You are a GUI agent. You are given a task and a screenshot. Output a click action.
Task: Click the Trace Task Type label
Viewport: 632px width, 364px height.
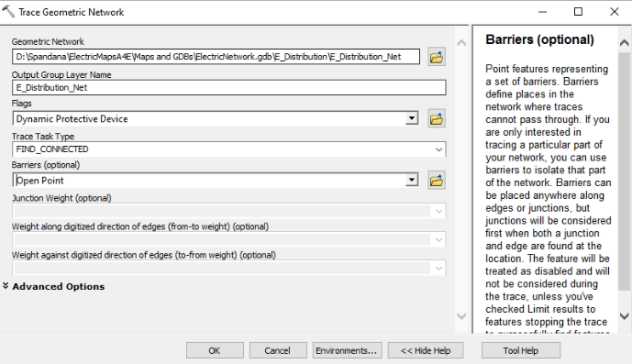click(43, 137)
